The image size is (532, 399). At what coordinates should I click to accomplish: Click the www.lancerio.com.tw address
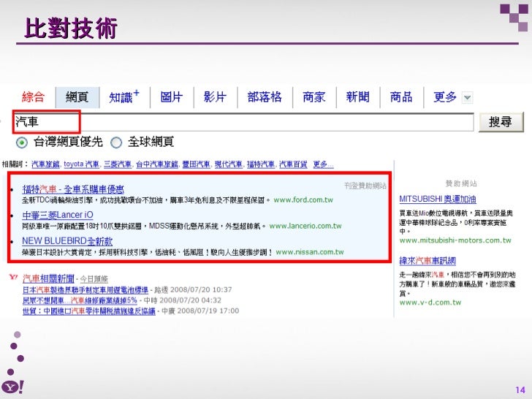tap(305, 226)
